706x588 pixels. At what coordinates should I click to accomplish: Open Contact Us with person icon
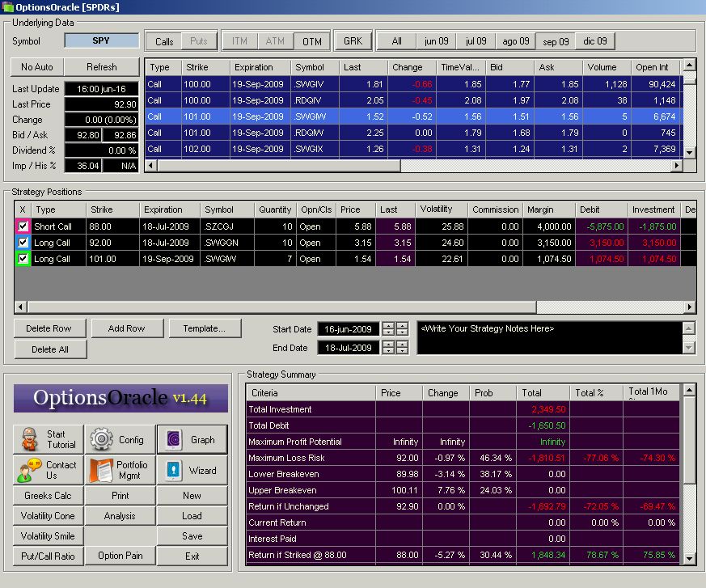(49, 470)
